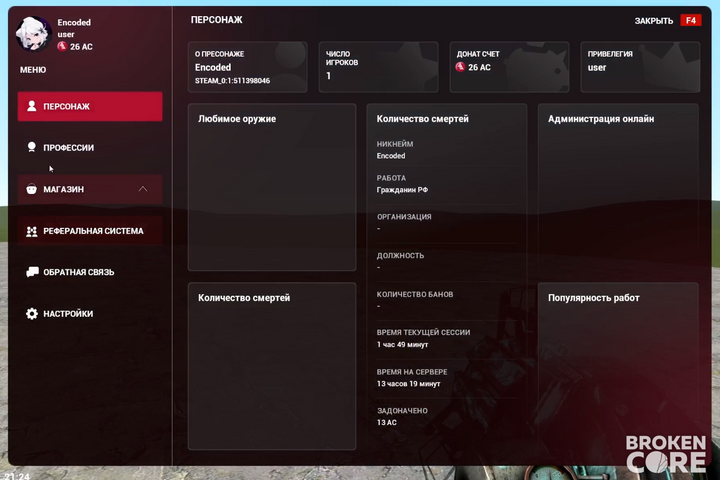The height and width of the screenshot is (480, 720).
Task: Click the Время на сервере label
Action: (x=412, y=372)
